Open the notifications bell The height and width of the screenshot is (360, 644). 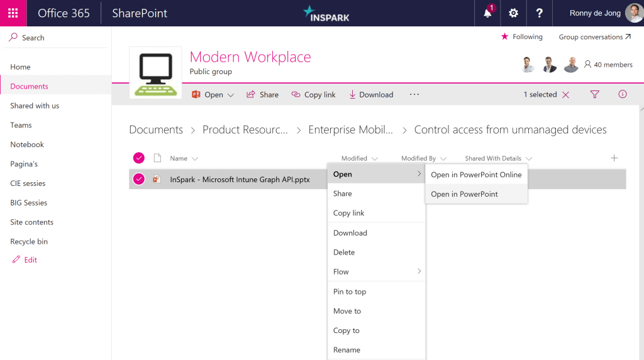(x=487, y=13)
